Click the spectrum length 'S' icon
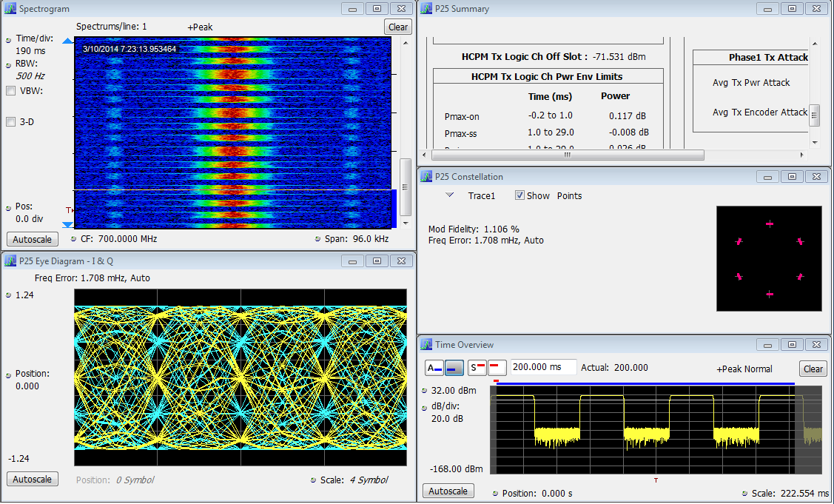The height and width of the screenshot is (504, 834). tap(477, 368)
